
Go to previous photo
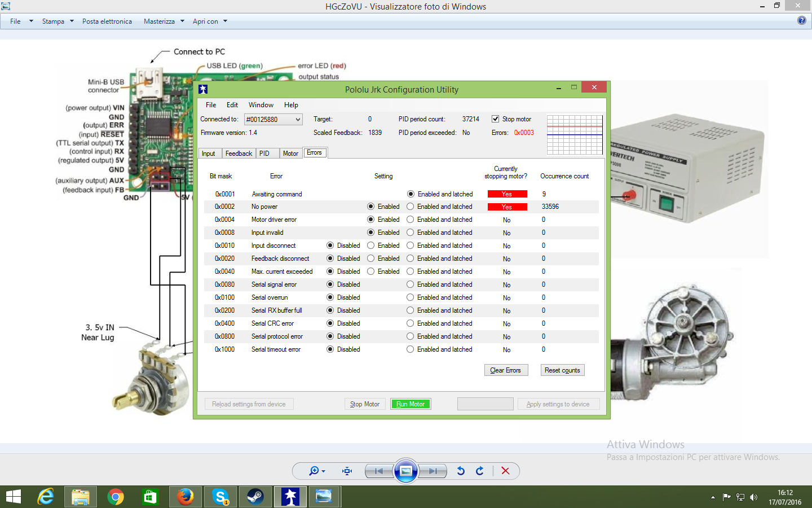coord(379,471)
